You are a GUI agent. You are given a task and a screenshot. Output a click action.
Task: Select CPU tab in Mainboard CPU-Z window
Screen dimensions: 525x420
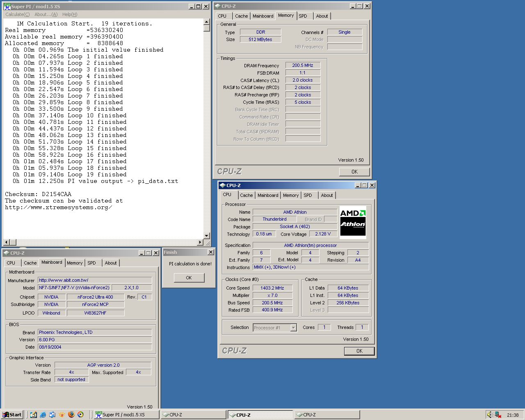pos(11,263)
